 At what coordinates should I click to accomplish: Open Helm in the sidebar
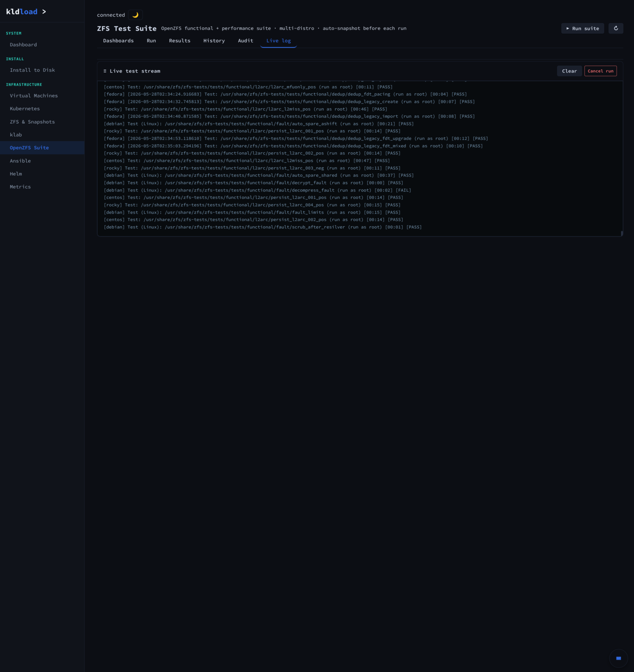(42, 174)
